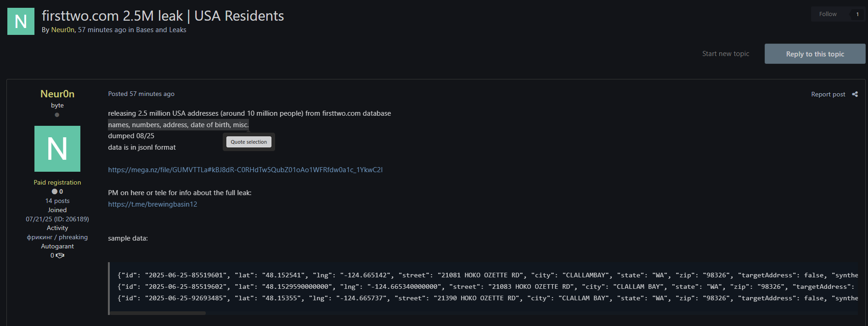Open the phreaking activity link
The image size is (868, 326).
[x=57, y=237]
